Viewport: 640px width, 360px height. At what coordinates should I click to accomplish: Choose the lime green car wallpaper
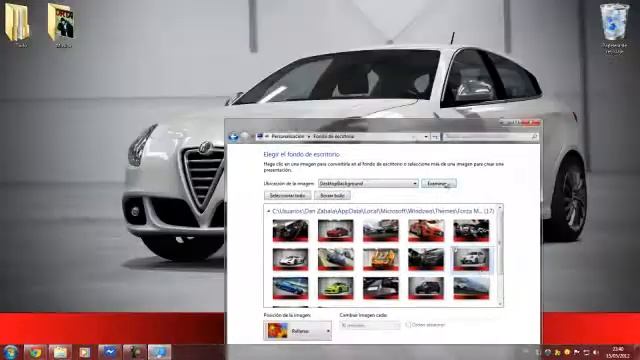coord(336,288)
